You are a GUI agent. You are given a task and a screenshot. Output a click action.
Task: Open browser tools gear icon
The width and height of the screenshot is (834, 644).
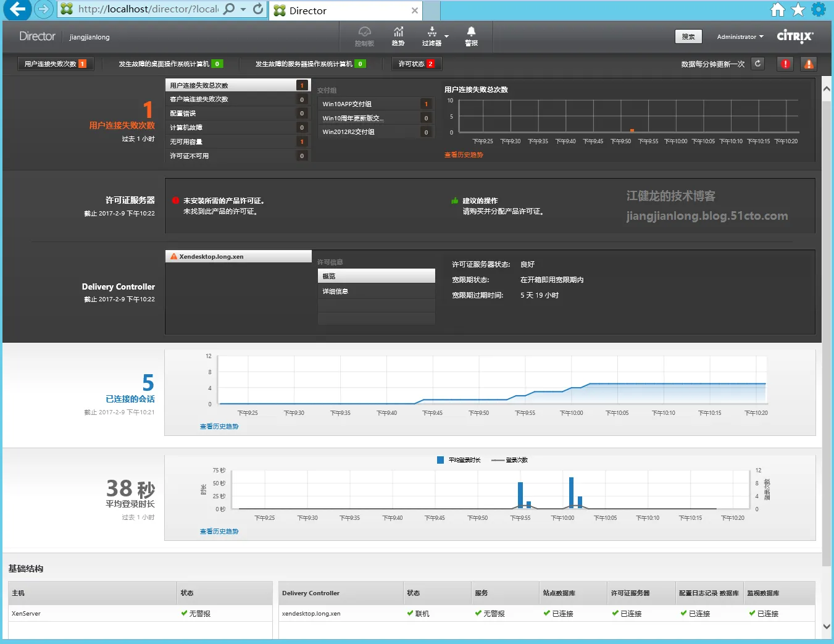point(819,9)
